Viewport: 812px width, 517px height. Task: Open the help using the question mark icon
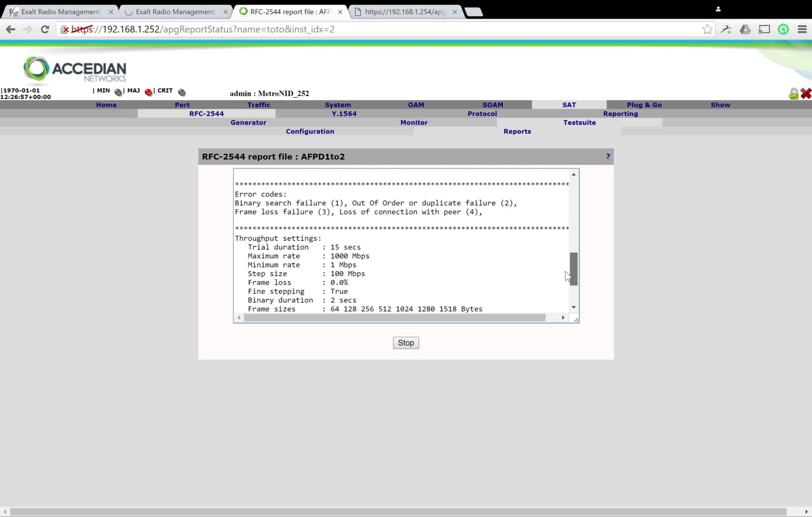point(608,157)
